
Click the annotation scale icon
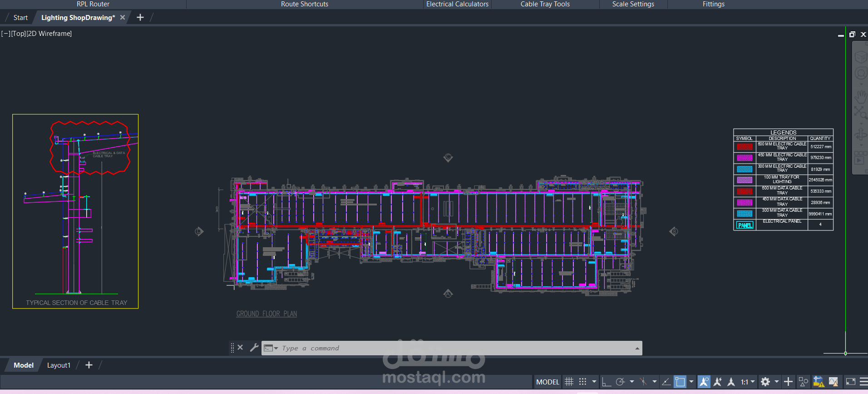[x=731, y=382]
